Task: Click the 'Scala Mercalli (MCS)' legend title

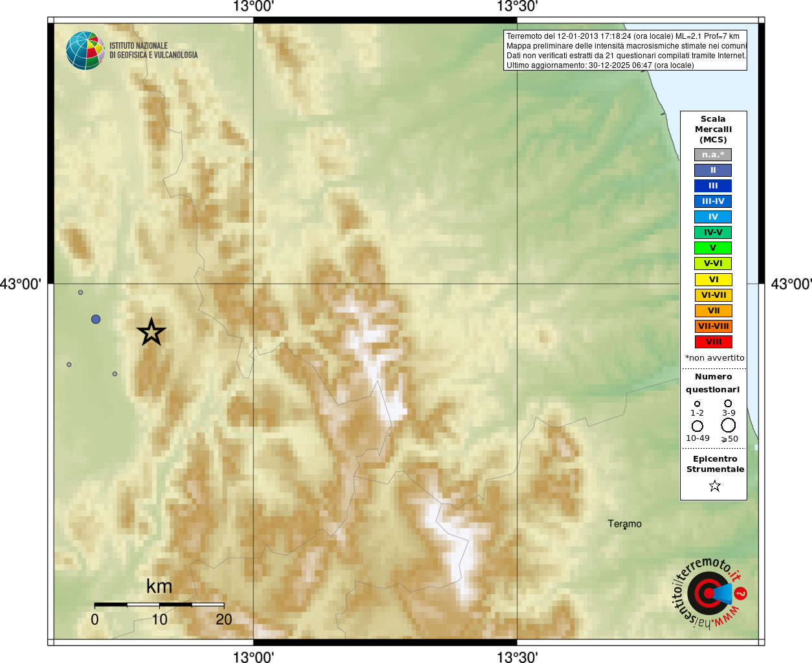Action: [713, 129]
